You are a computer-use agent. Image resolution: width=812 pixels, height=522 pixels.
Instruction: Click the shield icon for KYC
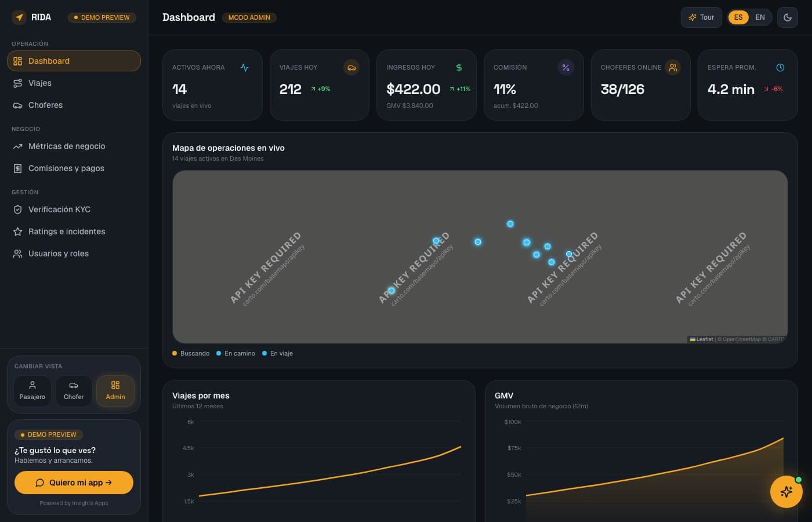(x=17, y=209)
